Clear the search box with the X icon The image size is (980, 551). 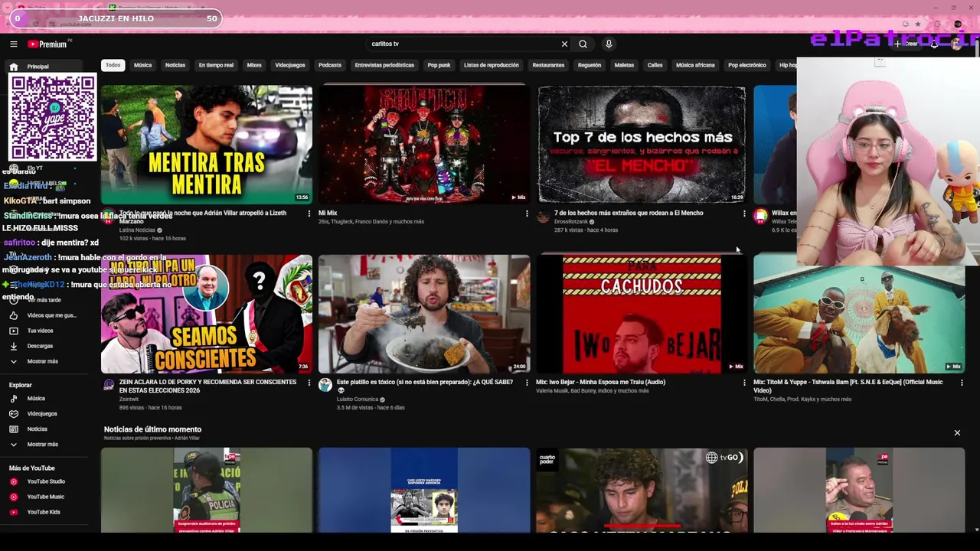point(564,44)
